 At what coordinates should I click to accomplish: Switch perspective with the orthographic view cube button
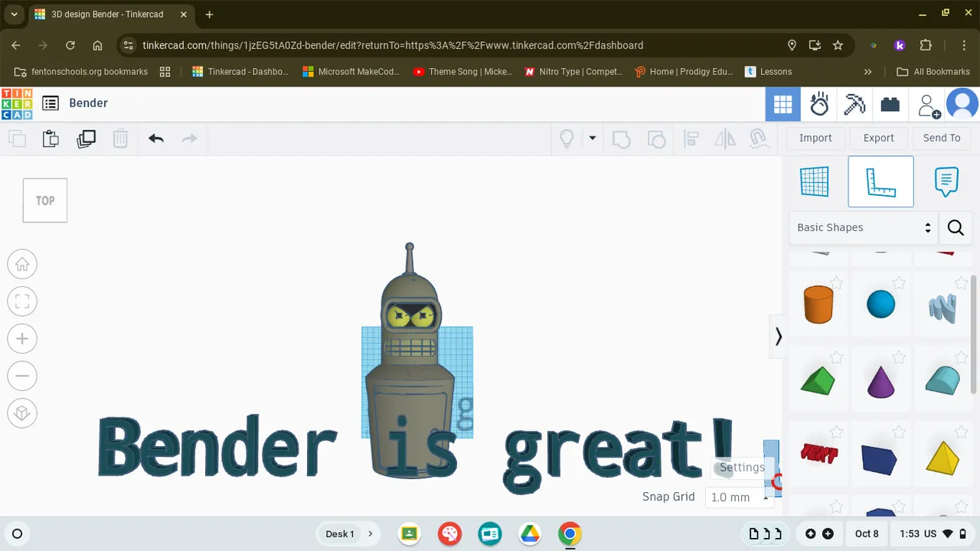[22, 413]
